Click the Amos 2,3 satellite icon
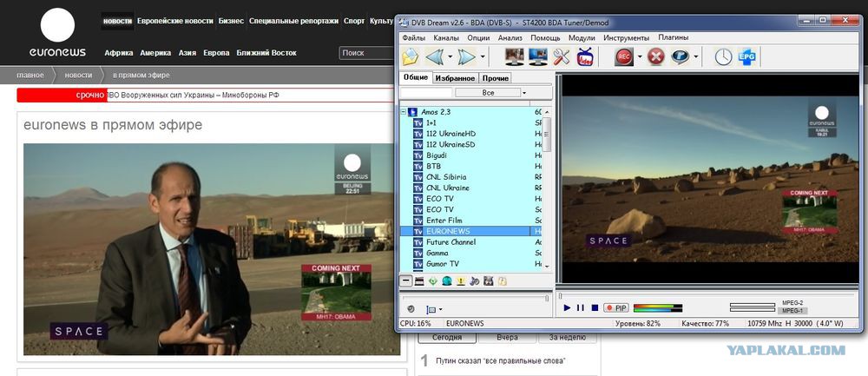This screenshot has height=376, width=868. coord(412,112)
